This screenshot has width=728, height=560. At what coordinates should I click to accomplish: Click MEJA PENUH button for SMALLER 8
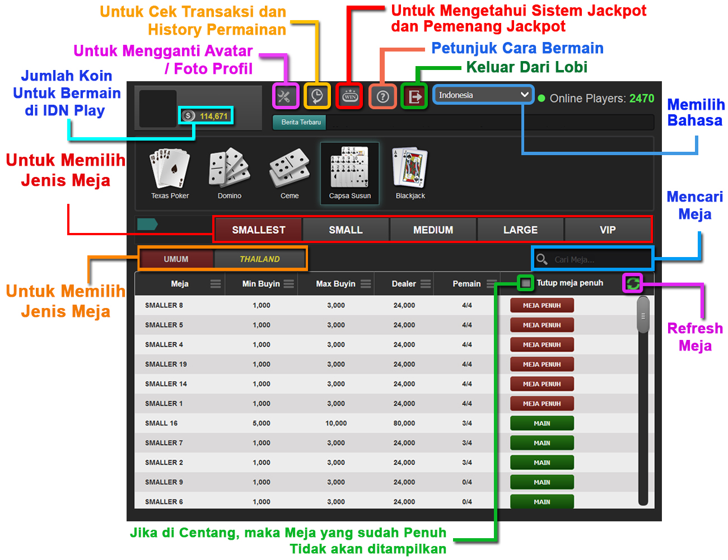click(542, 306)
